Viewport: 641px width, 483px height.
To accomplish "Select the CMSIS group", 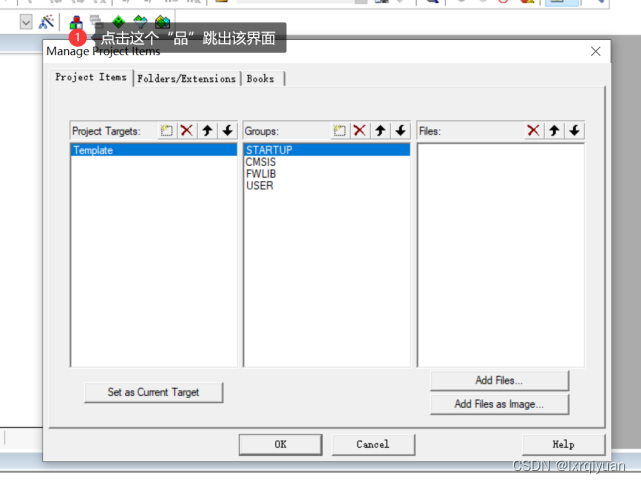I will (327, 162).
